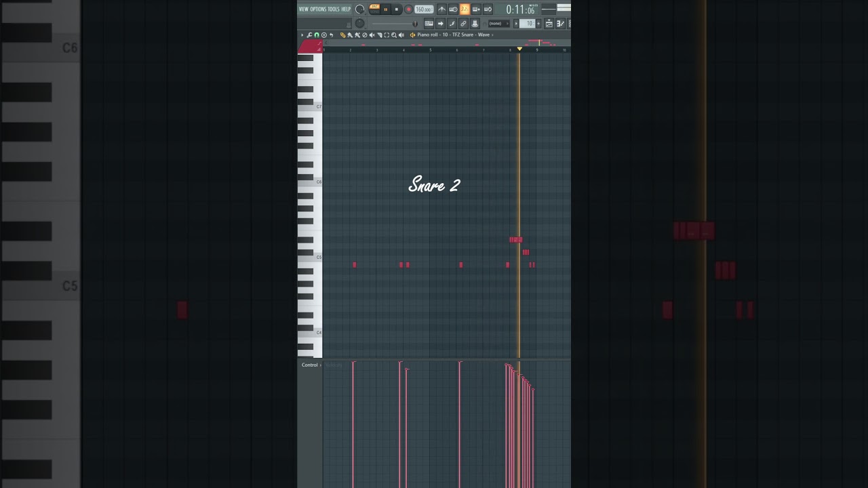Viewport: 868px width, 488px height.
Task: Click the orange speaker target-channel icon
Action: [x=412, y=35]
